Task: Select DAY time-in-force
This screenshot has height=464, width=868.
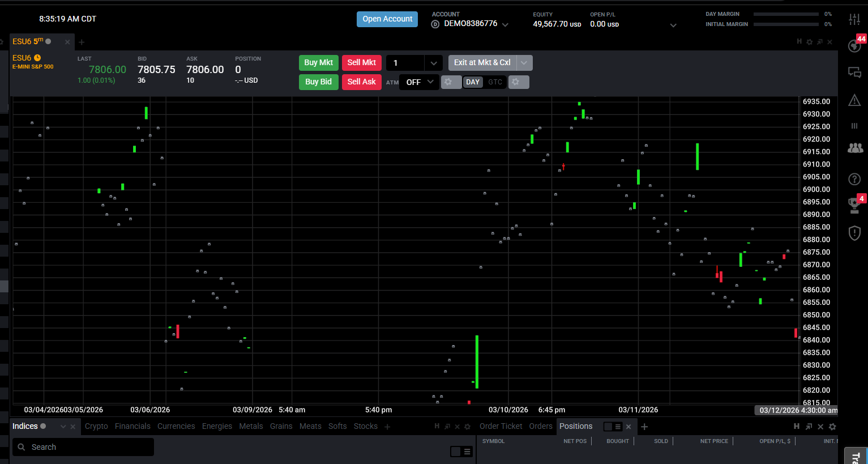Action: click(473, 82)
